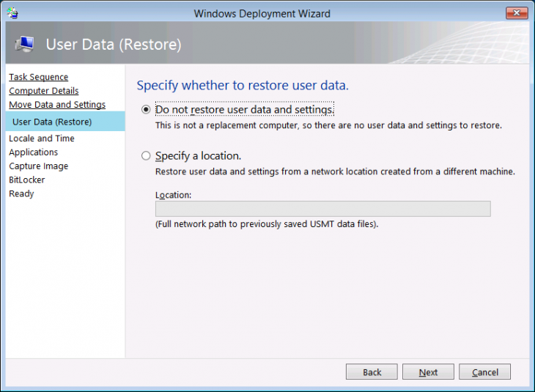Click the wizard icon in the title bar
The height and width of the screenshot is (392, 535).
tap(12, 13)
